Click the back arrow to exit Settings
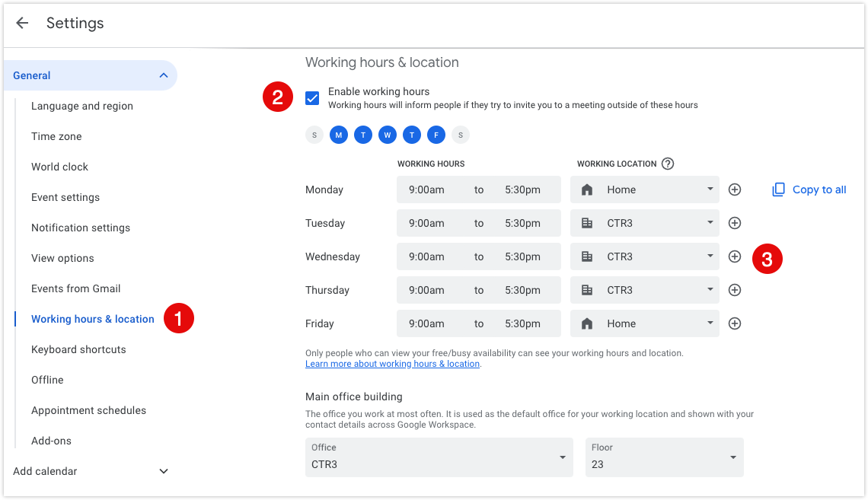 (22, 23)
